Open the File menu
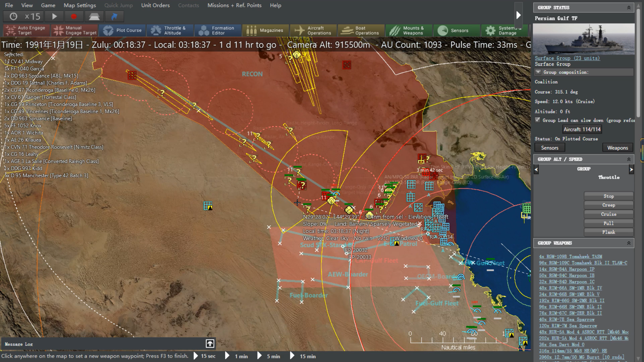Viewport: 644px width, 362px height. pos(9,5)
